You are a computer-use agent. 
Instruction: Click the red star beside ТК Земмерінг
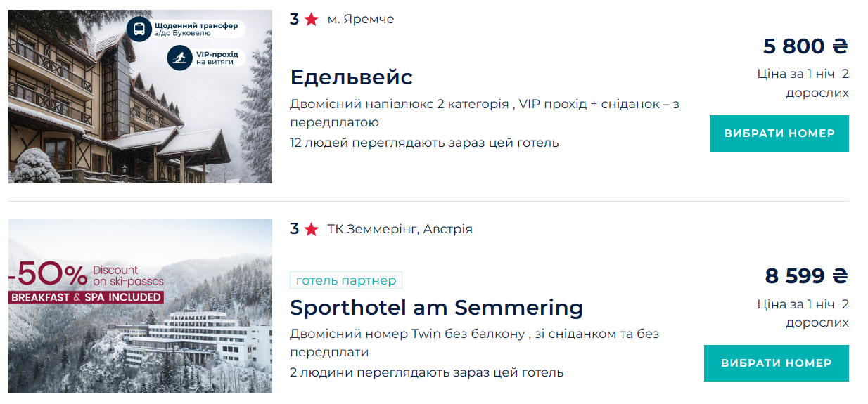[x=312, y=230]
